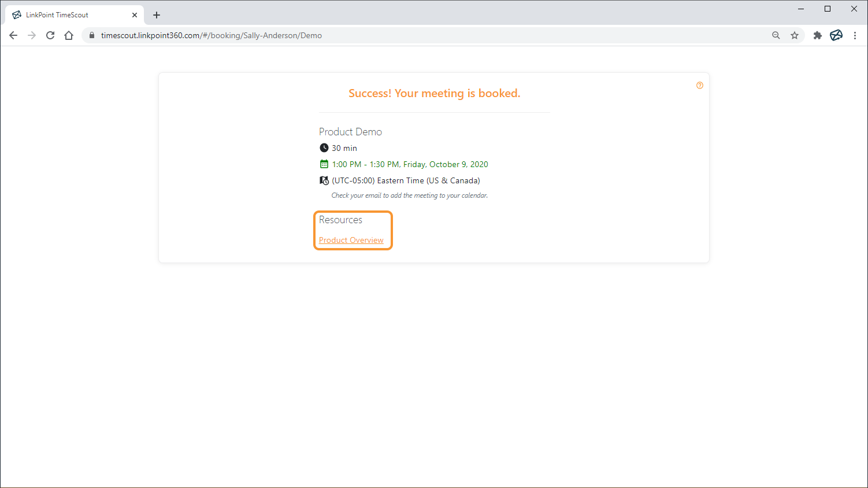Click the 'Check your email' note

[410, 195]
